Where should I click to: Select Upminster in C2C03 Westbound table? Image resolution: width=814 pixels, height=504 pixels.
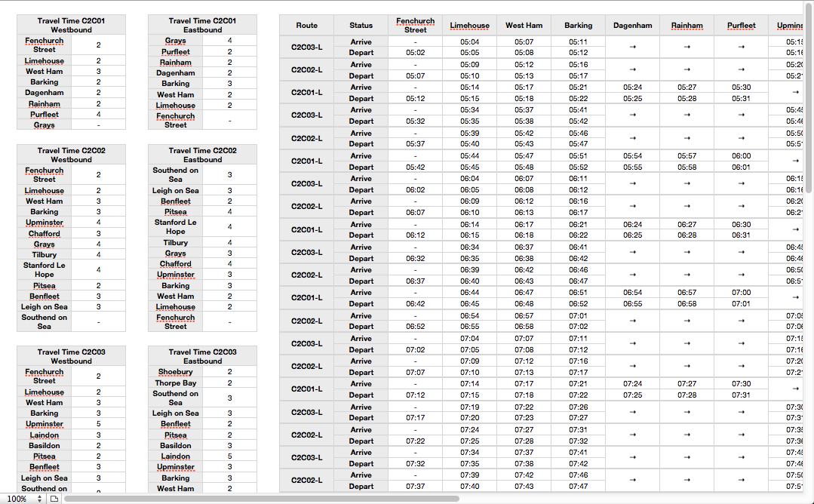44,423
